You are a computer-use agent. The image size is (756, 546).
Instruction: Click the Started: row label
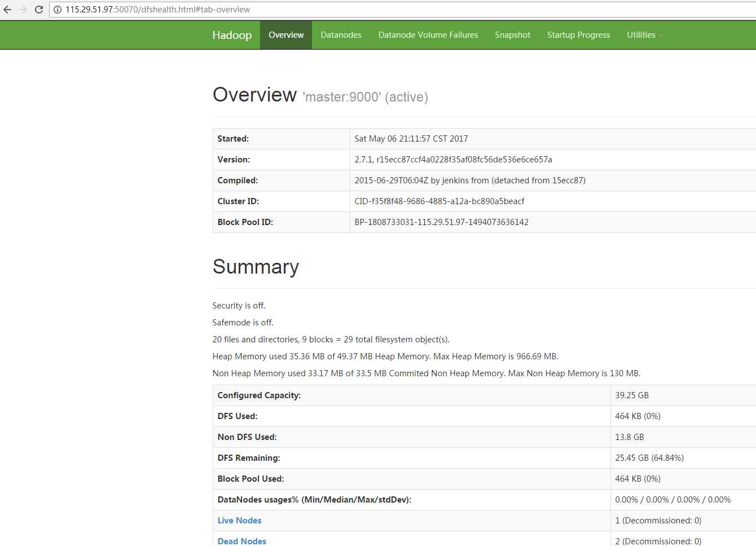pos(233,139)
